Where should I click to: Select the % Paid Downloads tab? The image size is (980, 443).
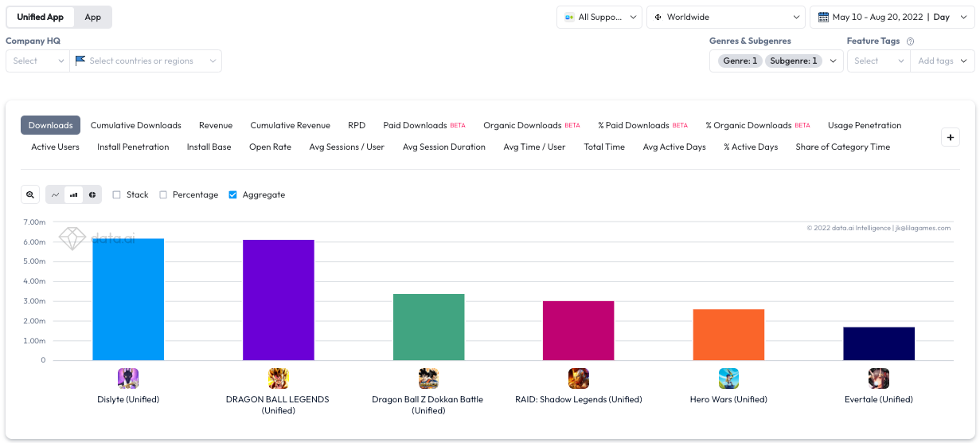(642, 125)
